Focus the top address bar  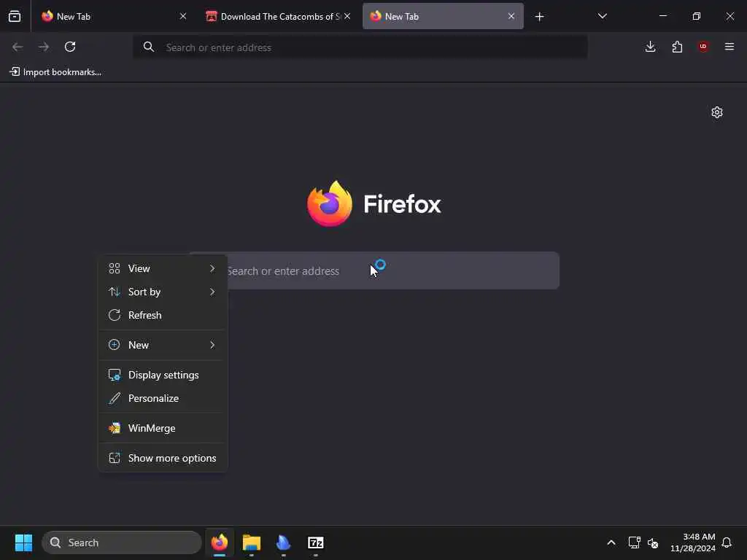pos(360,47)
